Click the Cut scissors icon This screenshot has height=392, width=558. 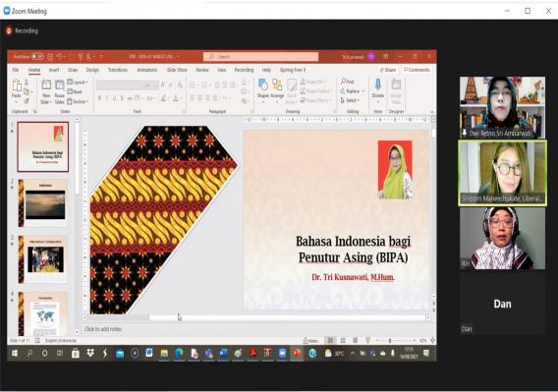(27, 83)
